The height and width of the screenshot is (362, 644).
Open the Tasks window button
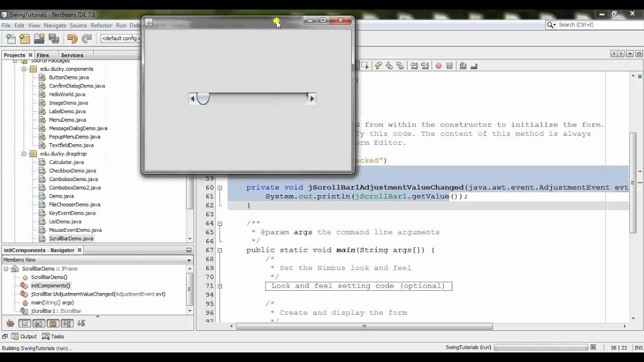coord(53,337)
